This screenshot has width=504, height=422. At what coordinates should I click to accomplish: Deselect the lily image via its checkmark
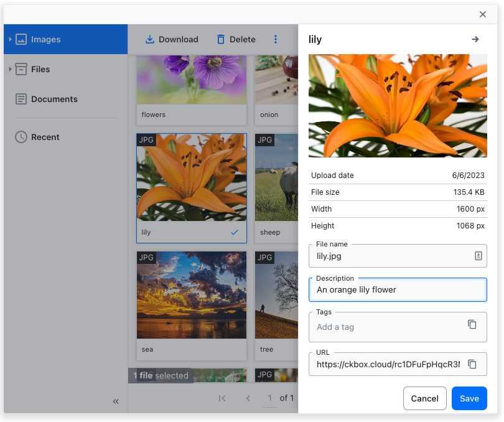tap(235, 232)
